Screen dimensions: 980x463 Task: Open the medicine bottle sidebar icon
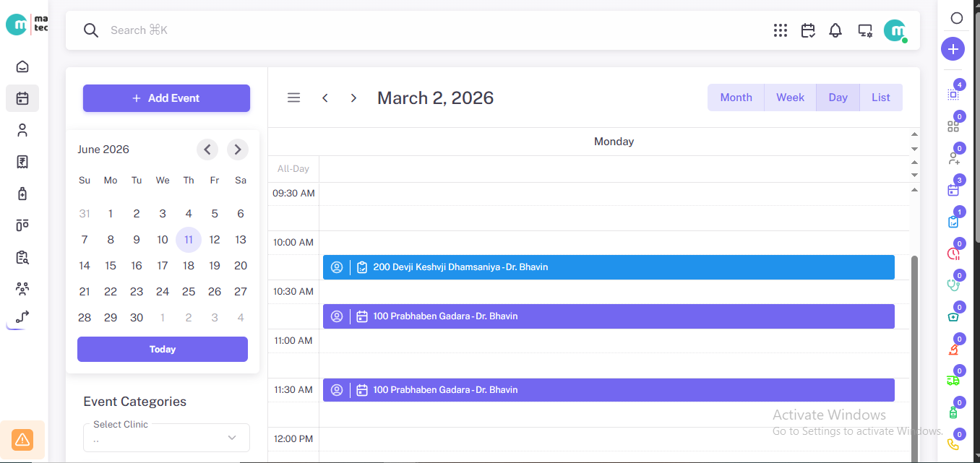[22, 194]
